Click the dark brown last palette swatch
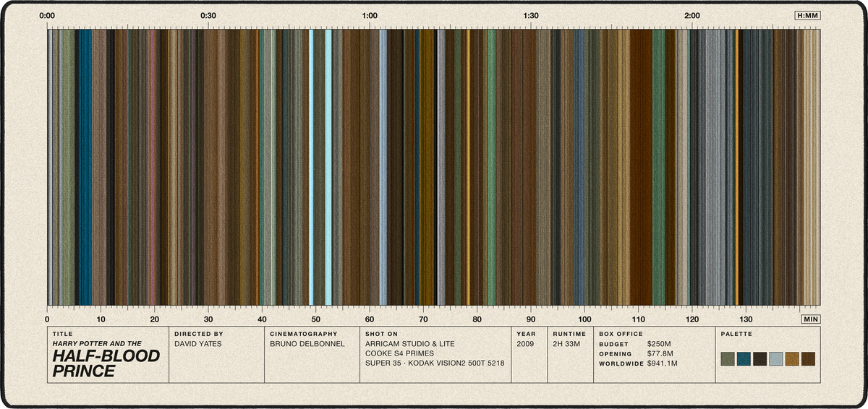868x409 pixels. 809,358
